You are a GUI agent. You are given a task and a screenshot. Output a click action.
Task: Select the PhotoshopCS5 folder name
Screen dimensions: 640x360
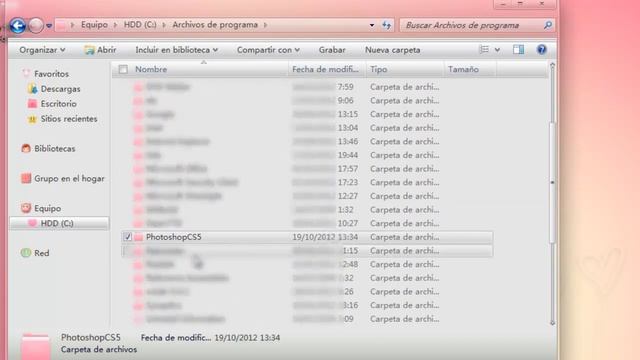point(174,237)
